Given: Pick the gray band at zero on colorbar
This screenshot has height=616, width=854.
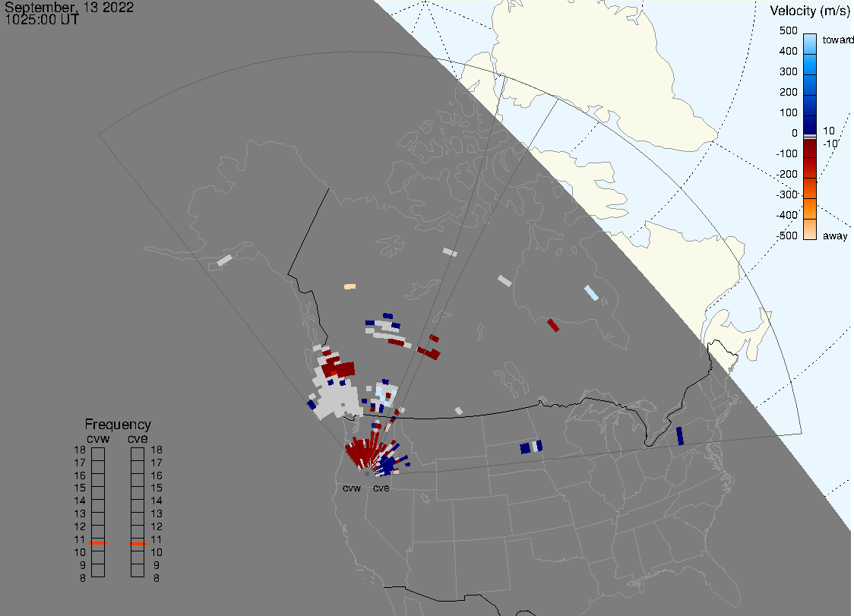Looking at the screenshot, I should [810, 136].
